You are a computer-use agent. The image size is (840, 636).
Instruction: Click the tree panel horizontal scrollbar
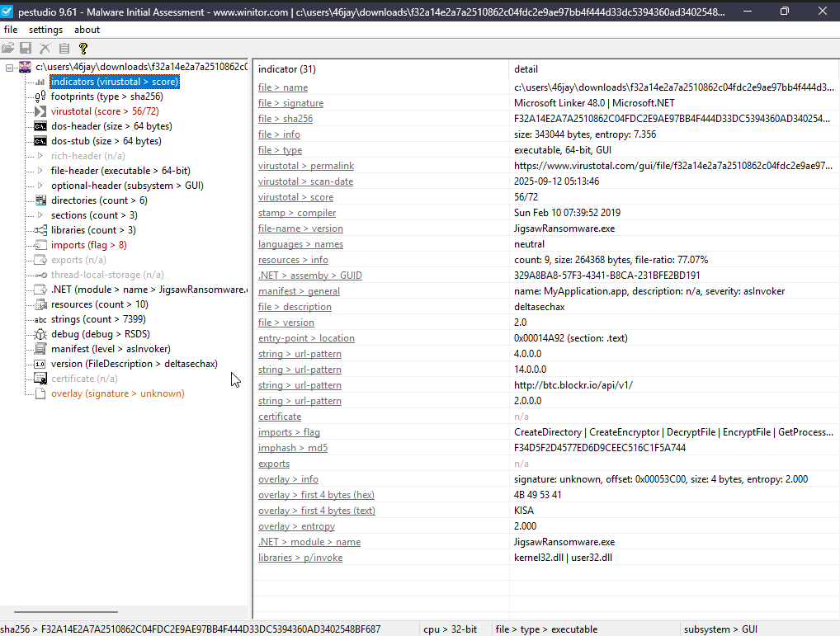click(66, 611)
